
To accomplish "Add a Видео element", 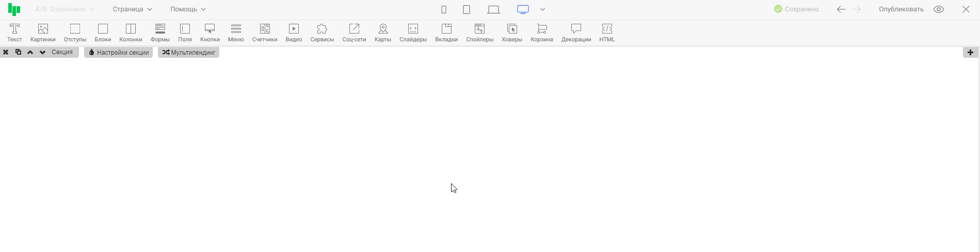I will point(294,33).
